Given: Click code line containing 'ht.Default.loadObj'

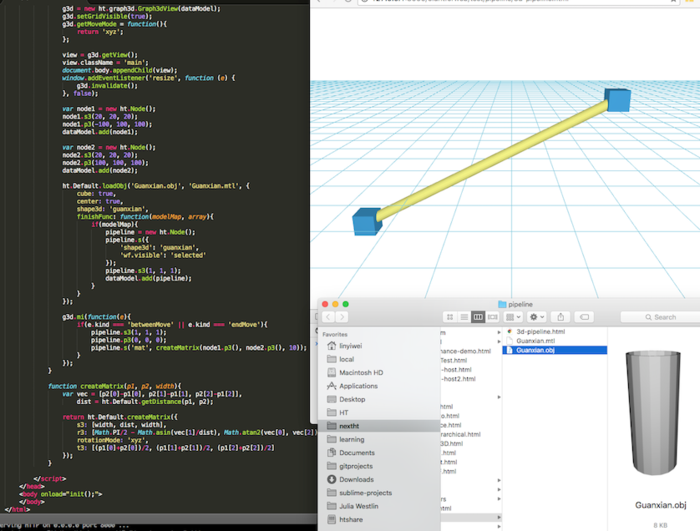Looking at the screenshot, I should [156, 186].
